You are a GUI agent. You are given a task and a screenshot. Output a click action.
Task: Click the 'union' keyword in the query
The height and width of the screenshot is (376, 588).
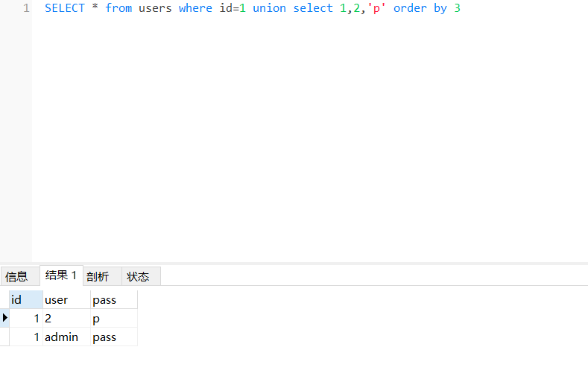tap(269, 8)
